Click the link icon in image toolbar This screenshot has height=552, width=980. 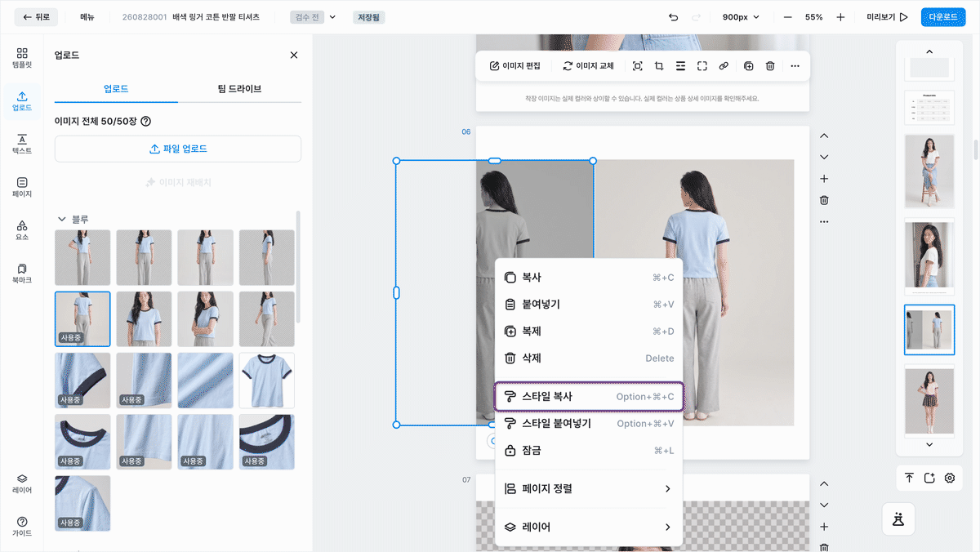tap(724, 66)
